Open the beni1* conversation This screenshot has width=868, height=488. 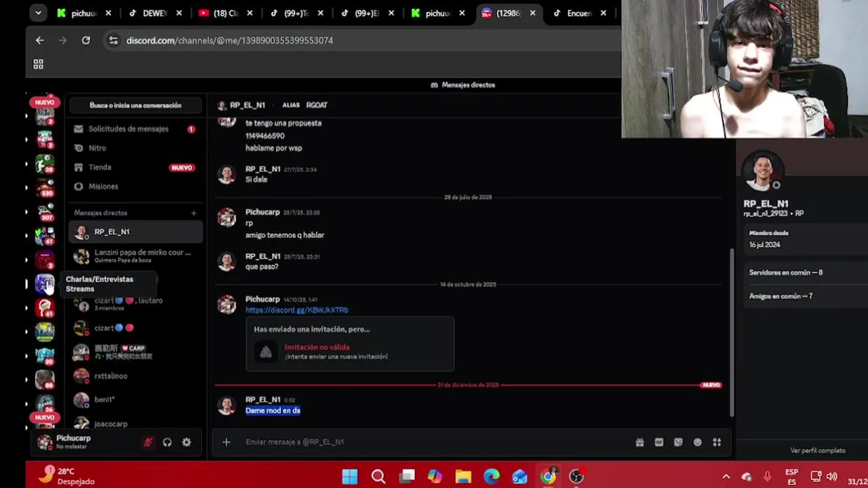point(136,400)
